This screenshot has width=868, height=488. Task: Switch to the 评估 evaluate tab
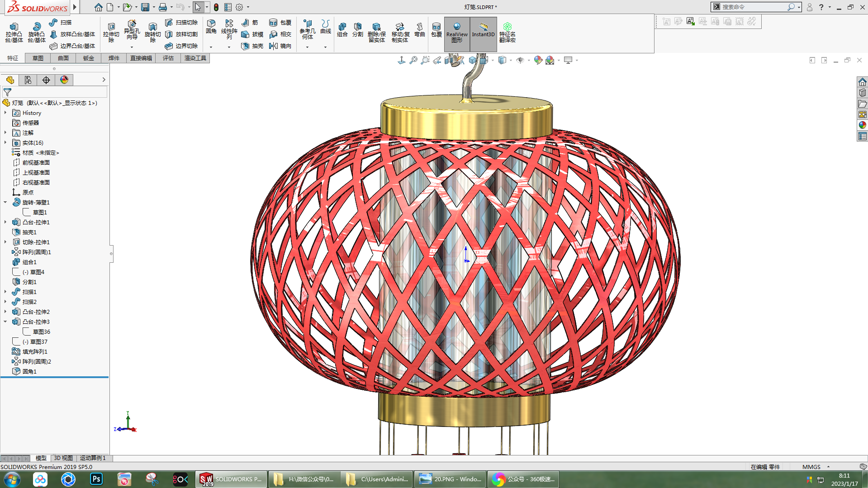(168, 58)
